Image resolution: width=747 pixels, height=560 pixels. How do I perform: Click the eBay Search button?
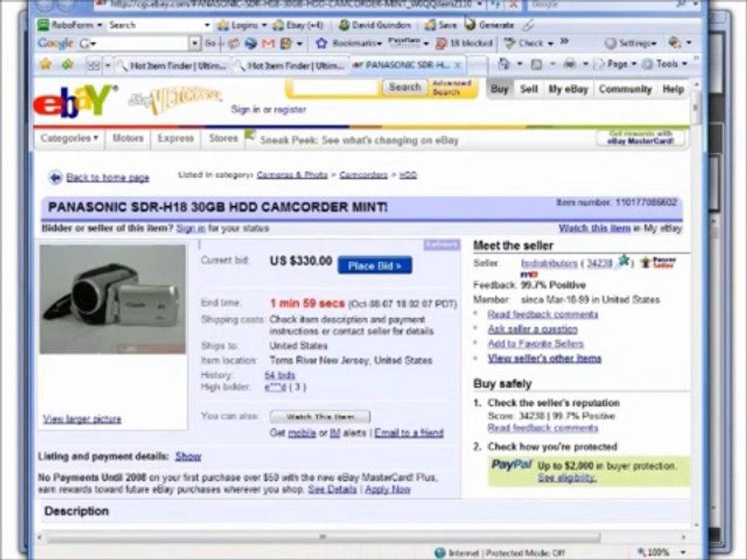click(405, 87)
